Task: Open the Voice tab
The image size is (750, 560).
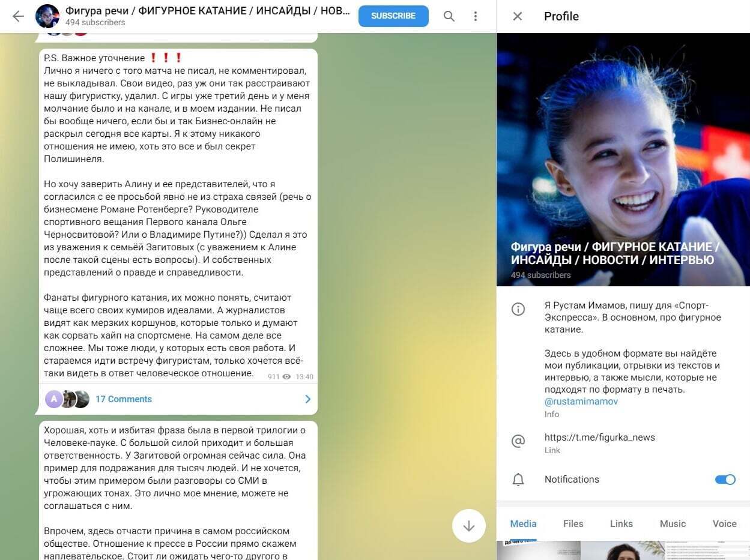Action: click(x=724, y=523)
